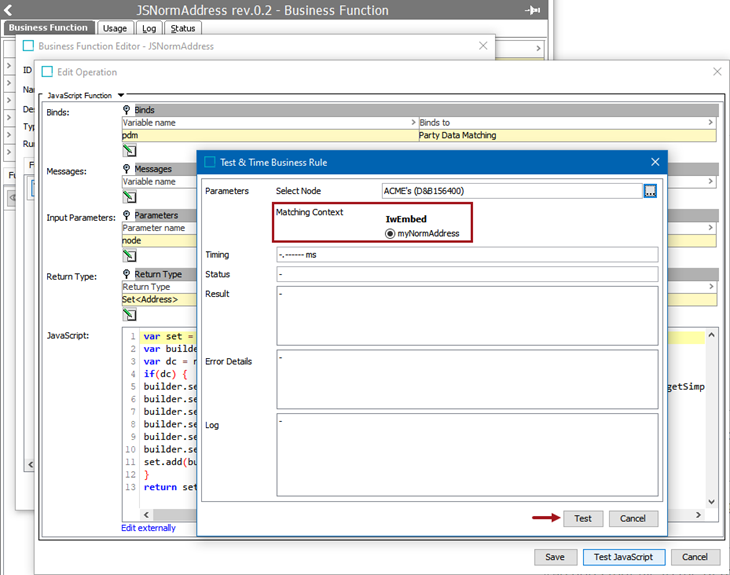
Task: Open the Edit externally link
Action: click(x=148, y=528)
